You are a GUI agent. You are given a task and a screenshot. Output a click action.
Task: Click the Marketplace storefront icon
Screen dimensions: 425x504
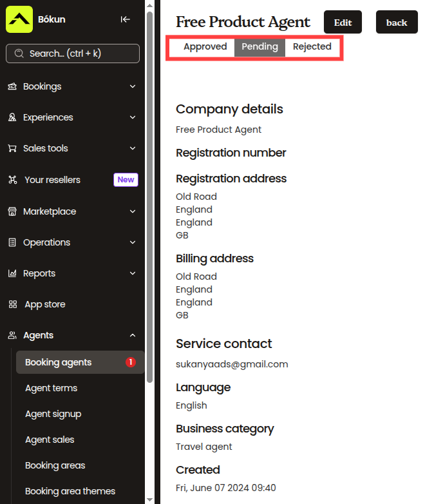(12, 211)
